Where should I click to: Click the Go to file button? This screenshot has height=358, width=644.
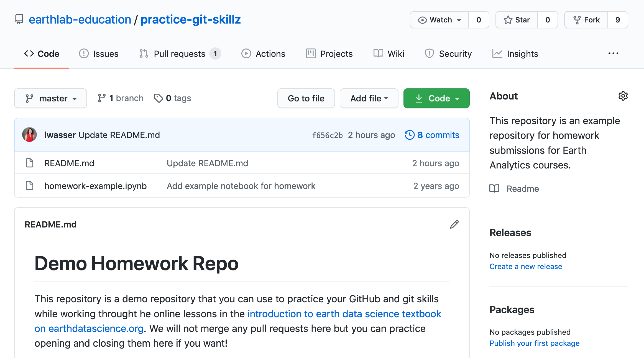coord(306,98)
